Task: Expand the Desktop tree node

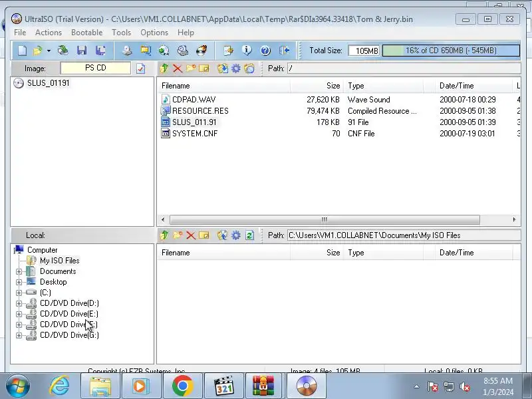Action: point(19,282)
